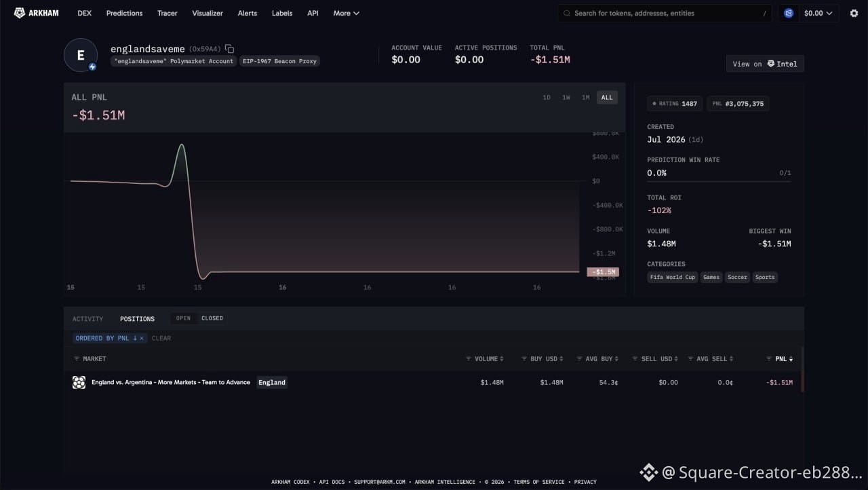The height and width of the screenshot is (490, 868).
Task: Click the Soccer category tag
Action: click(x=737, y=277)
